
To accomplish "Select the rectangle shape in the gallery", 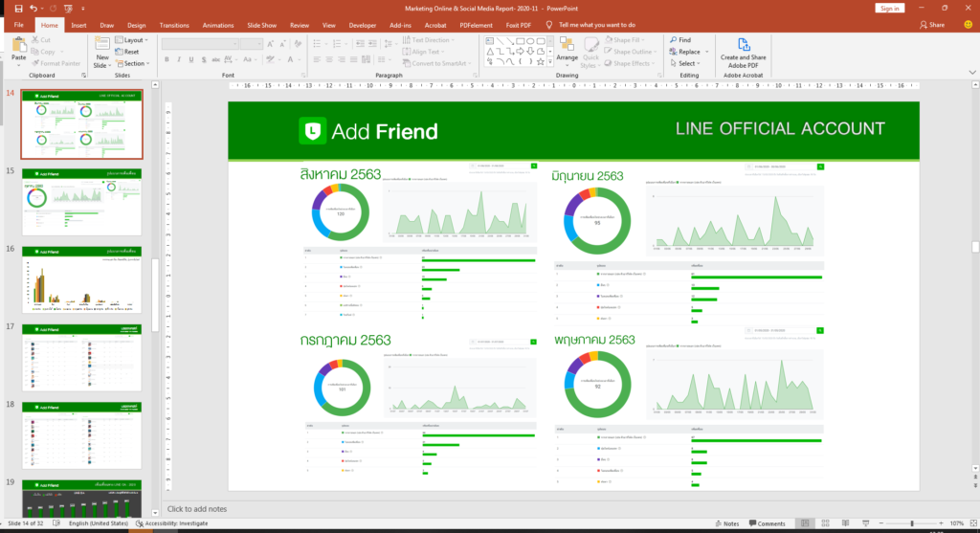I will (520, 41).
